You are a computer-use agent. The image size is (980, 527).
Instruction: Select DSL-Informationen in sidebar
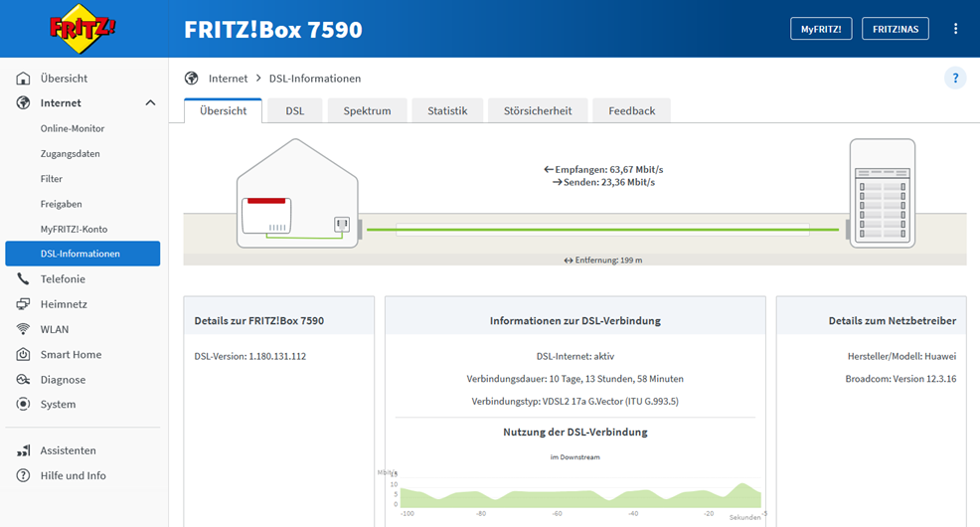82,254
